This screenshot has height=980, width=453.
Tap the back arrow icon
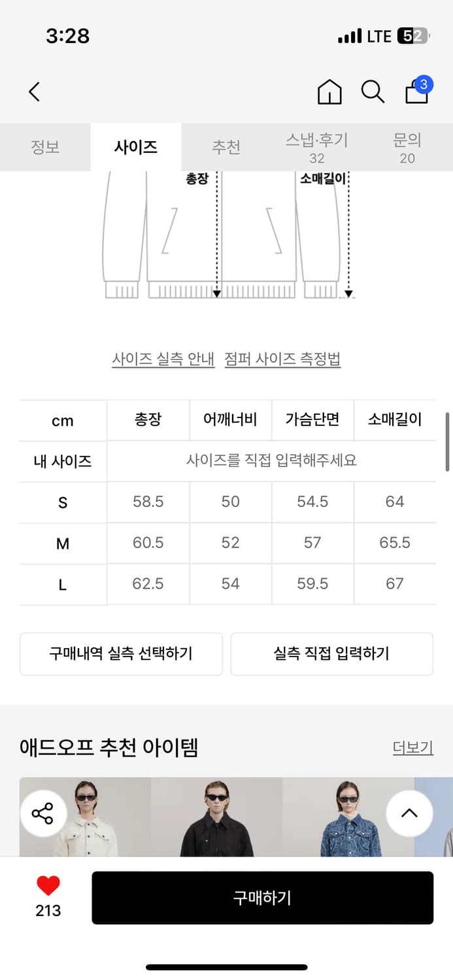35,91
